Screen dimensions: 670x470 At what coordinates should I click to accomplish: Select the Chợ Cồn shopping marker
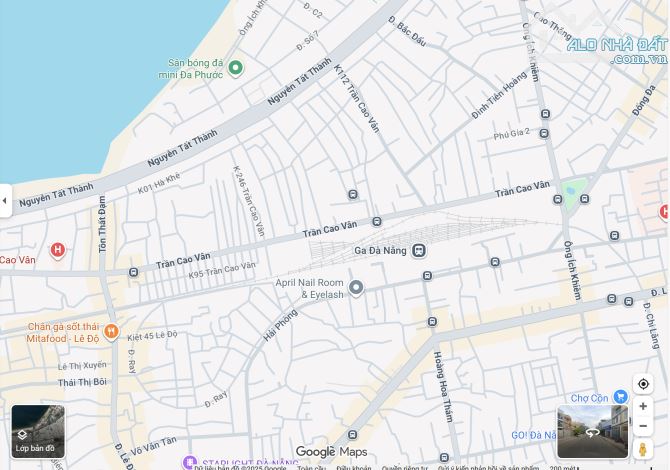[621, 397]
